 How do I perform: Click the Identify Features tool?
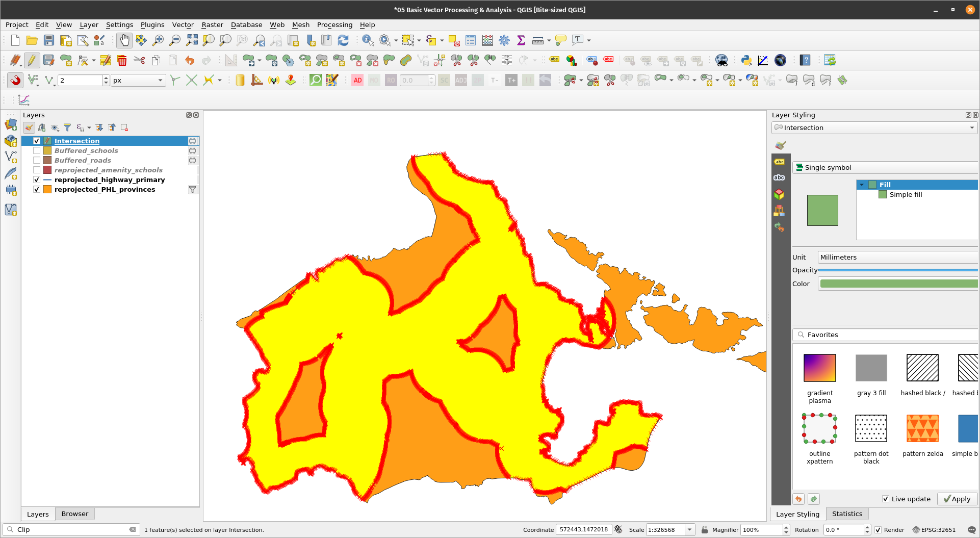click(367, 40)
